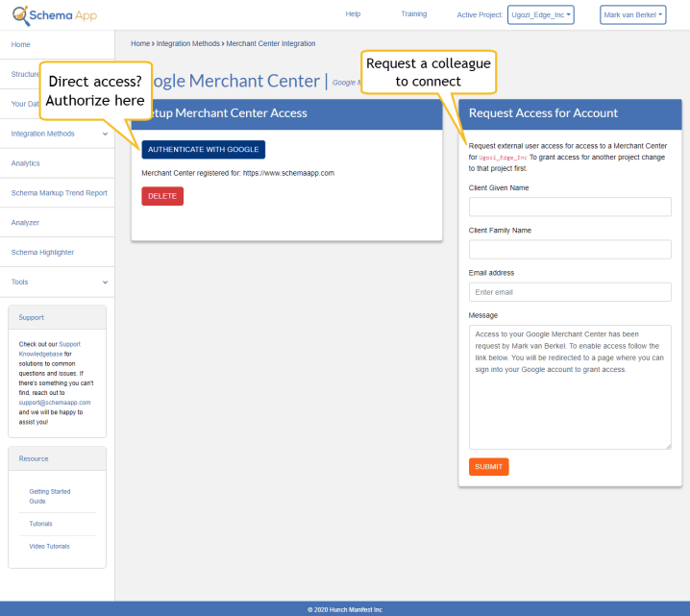The width and height of the screenshot is (690, 616).
Task: Click Integration Methods in the breadcrumb
Action: (188, 43)
